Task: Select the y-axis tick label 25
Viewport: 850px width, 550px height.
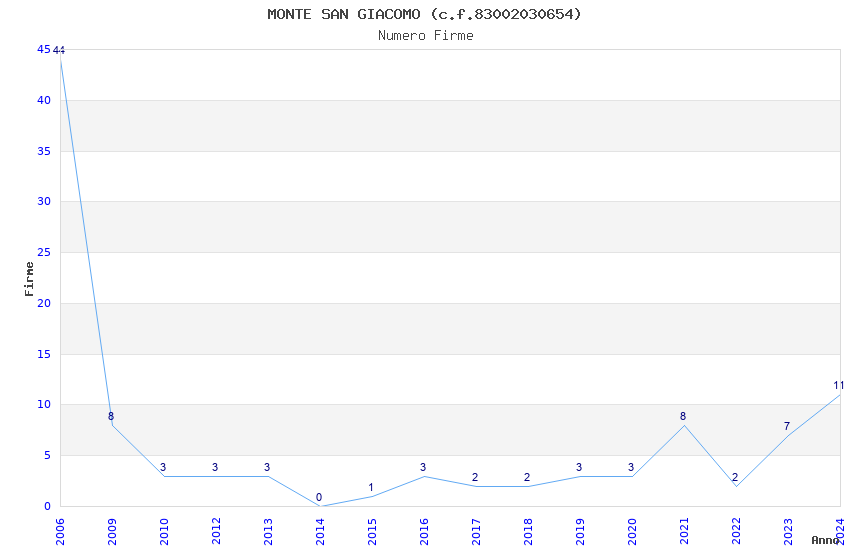Action: pyautogui.click(x=44, y=253)
